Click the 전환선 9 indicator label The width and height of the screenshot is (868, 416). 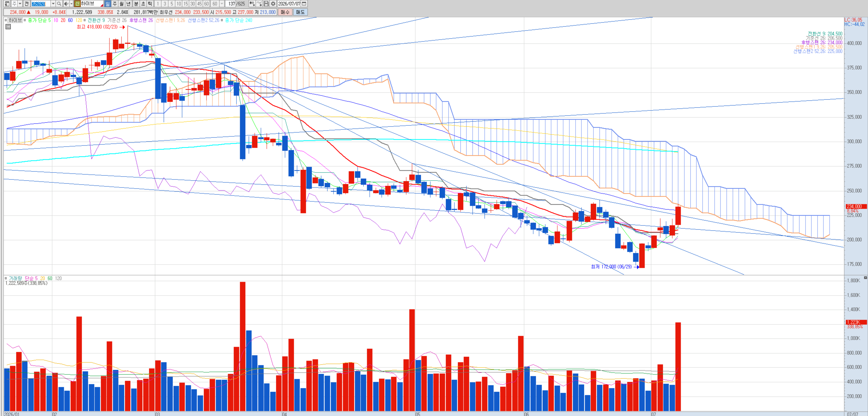tap(96, 20)
